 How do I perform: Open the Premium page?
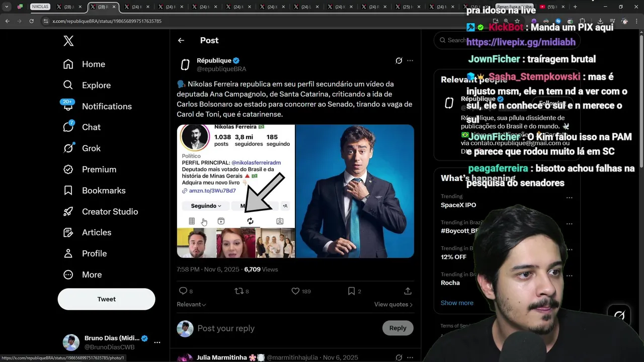pyautogui.click(x=90, y=169)
